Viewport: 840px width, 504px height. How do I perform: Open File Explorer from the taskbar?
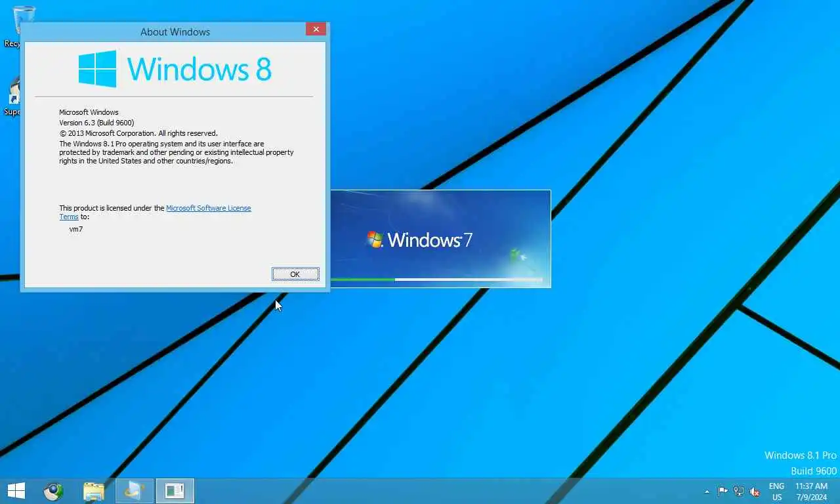[94, 491]
